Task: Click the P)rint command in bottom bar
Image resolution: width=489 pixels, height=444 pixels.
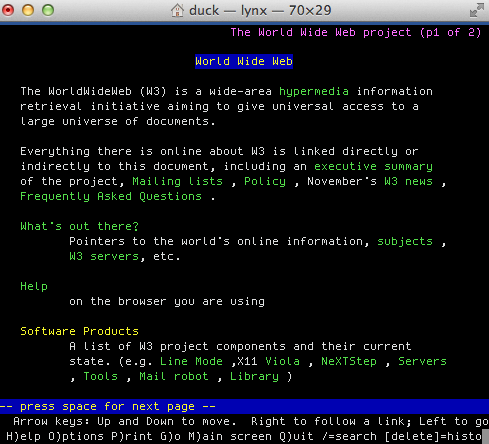Action: click(x=132, y=436)
